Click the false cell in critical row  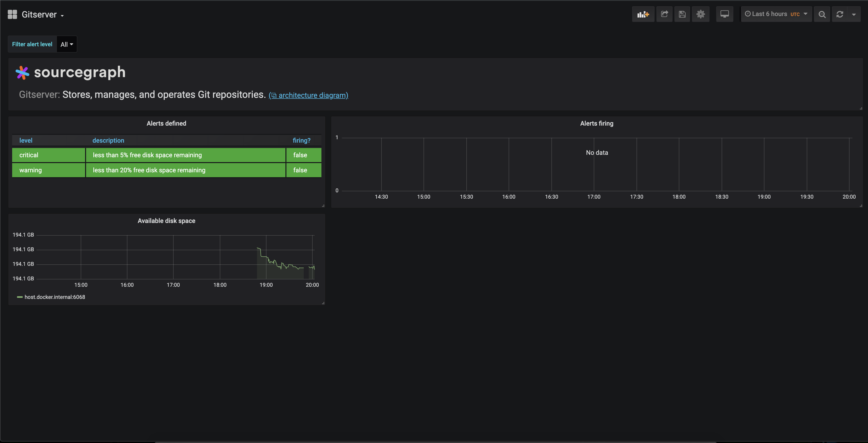coord(304,155)
